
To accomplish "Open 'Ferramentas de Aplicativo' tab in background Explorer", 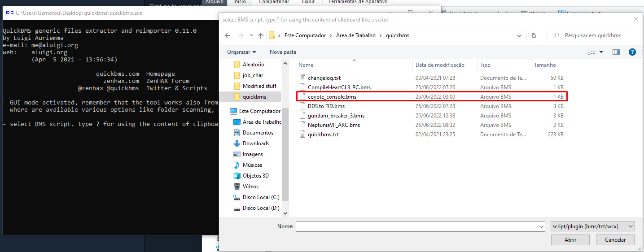I will pos(358,2).
